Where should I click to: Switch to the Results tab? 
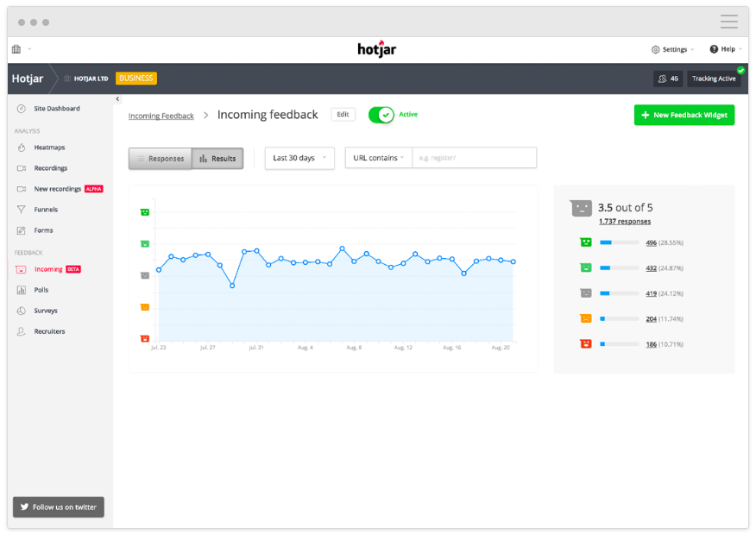click(217, 159)
